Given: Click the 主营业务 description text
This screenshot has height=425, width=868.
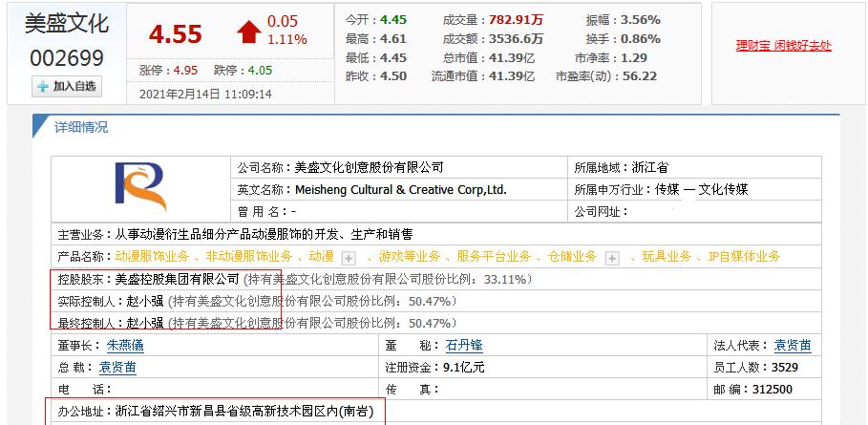Looking at the screenshot, I should coord(265,235).
